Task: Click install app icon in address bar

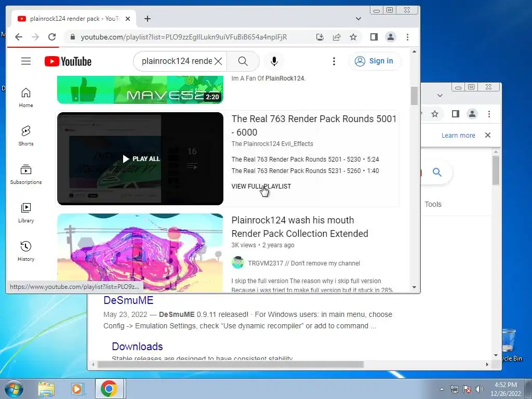Action: (x=320, y=37)
